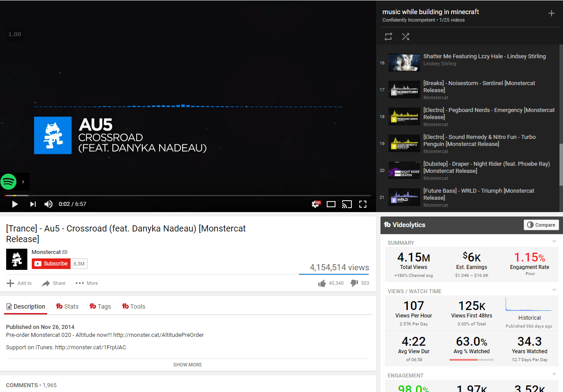Viewport: 563px width, 392px height.
Task: Play Draper - Night Rider playlist entry
Action: pos(470,170)
